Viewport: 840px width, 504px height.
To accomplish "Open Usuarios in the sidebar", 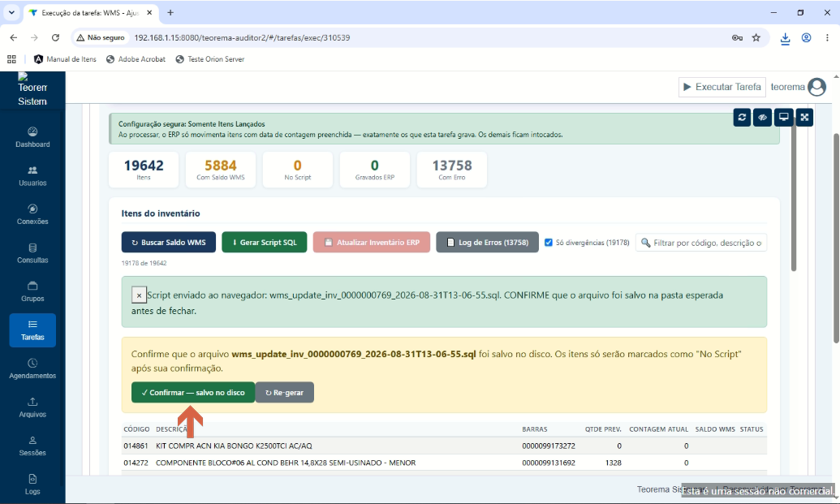I will tap(32, 175).
